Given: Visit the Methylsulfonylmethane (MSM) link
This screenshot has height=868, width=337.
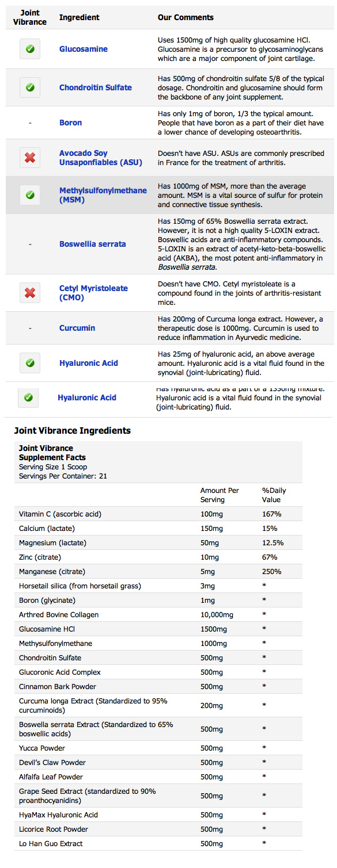Looking at the screenshot, I should pos(103,195).
